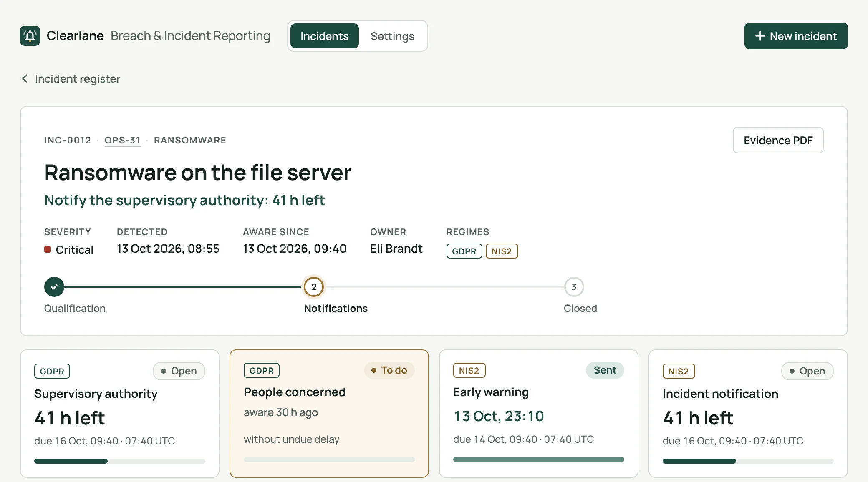Viewport: 868px width, 482px height.
Task: Click the GDPR tag on People concerned card
Action: click(262, 370)
